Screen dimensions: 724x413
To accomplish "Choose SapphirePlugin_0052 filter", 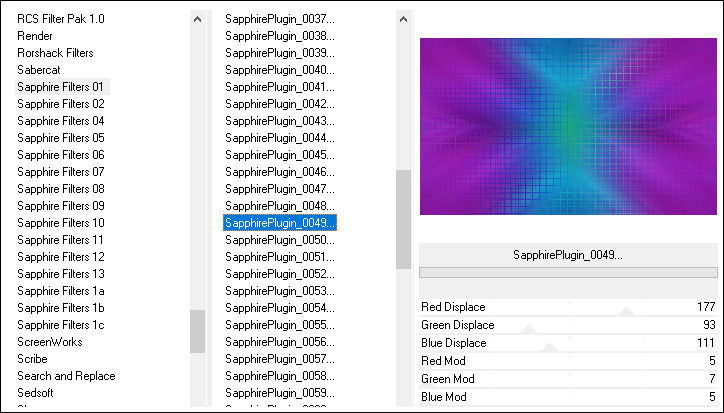I will 280,274.
